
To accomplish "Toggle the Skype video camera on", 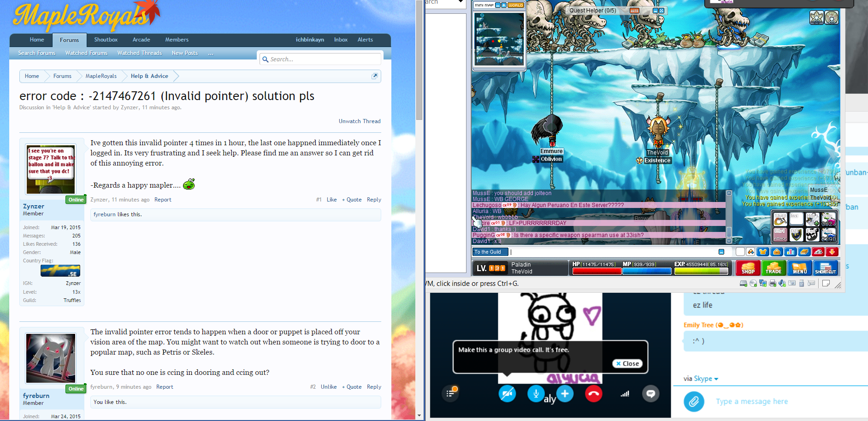I will (507, 394).
